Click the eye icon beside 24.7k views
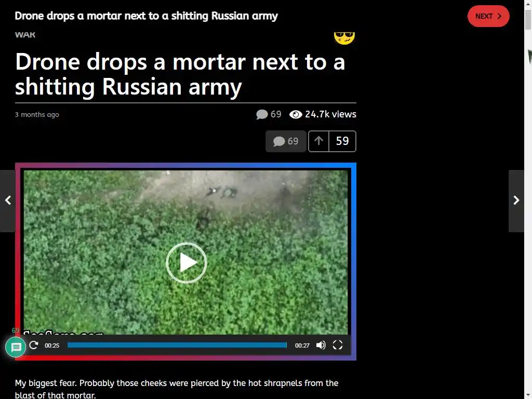Viewport: 532px width, 399px height. (x=296, y=115)
